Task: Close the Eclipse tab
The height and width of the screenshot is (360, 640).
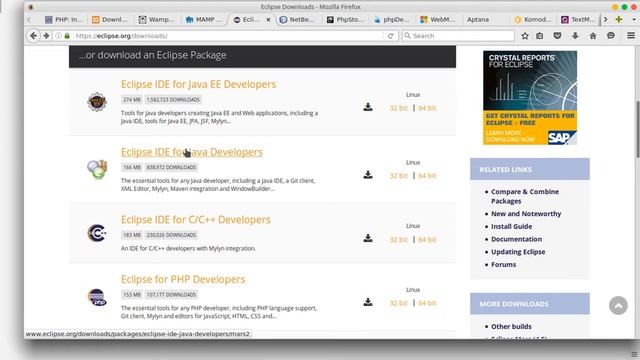Action: [268, 19]
